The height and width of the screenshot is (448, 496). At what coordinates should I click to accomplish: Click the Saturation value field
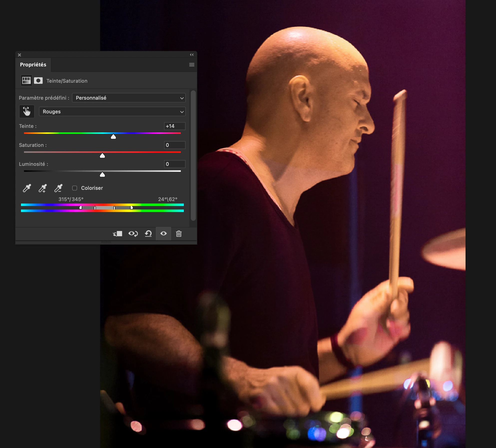pos(175,145)
